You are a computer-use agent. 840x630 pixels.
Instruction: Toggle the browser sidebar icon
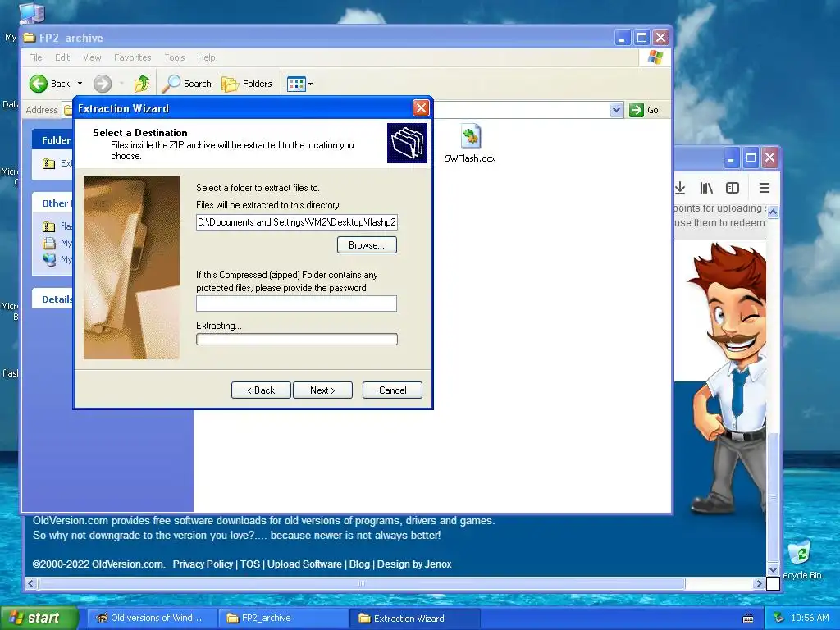pyautogui.click(x=733, y=188)
